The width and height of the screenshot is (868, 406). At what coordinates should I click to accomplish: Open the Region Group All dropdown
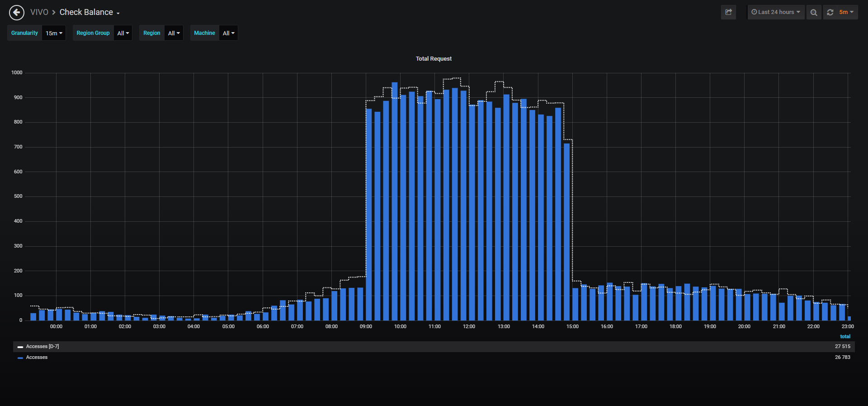tap(123, 33)
